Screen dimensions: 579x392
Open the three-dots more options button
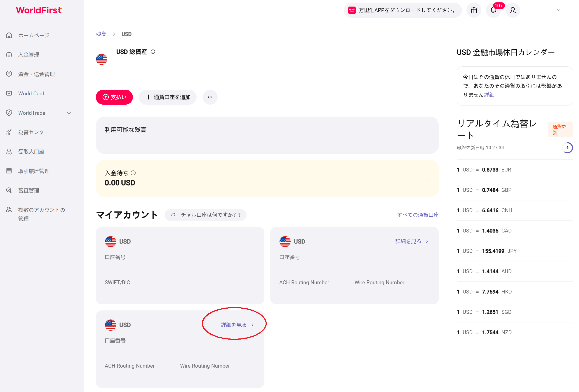210,97
